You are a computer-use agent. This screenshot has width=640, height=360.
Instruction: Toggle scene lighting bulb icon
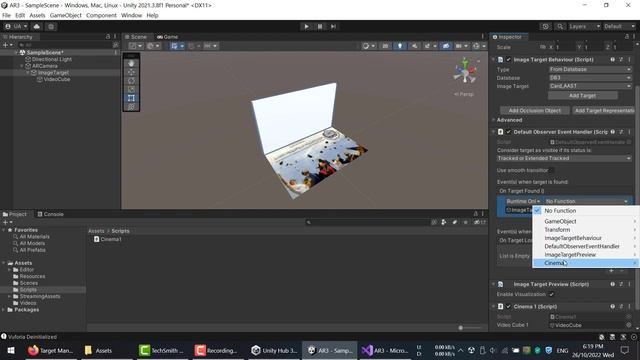[x=400, y=46]
